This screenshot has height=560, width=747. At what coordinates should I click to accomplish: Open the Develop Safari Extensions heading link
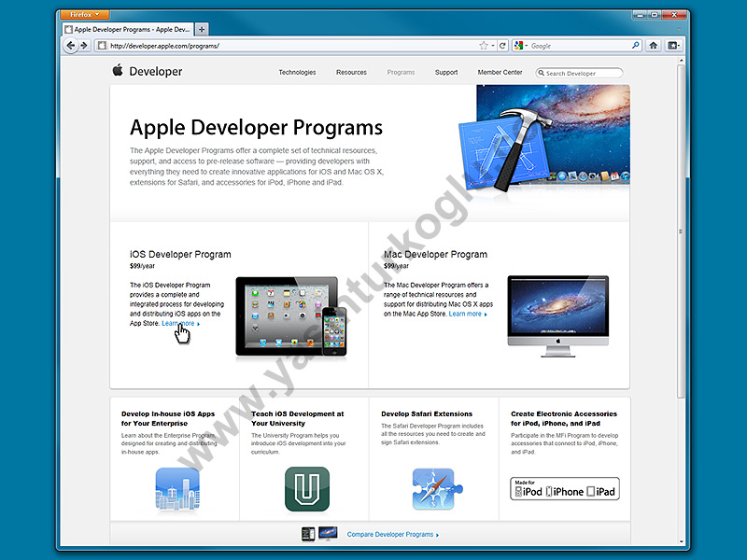pyautogui.click(x=427, y=413)
